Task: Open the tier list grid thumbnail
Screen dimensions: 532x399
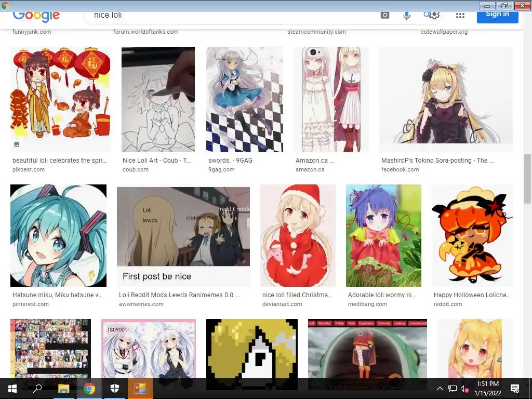Action: point(50,349)
